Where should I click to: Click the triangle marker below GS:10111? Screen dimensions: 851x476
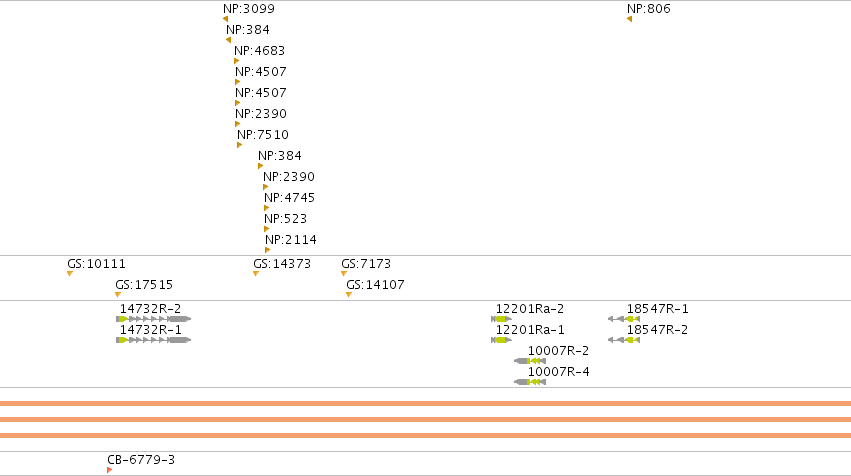point(70,274)
